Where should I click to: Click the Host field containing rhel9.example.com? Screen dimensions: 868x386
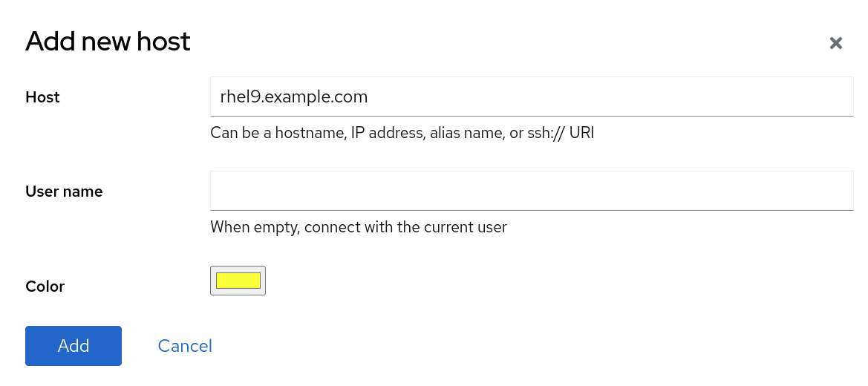click(531, 96)
